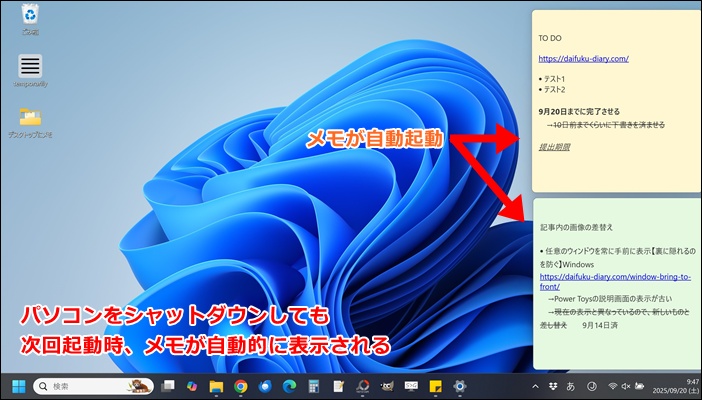Click the →Power Toysの説明画面 line
Image resolution: width=702 pixels, height=400 pixels.
(x=610, y=299)
